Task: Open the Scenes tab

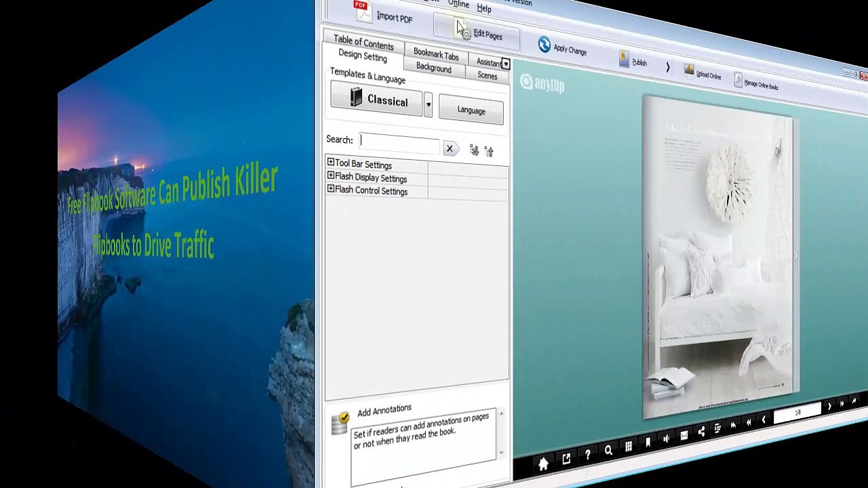Action: (487, 75)
